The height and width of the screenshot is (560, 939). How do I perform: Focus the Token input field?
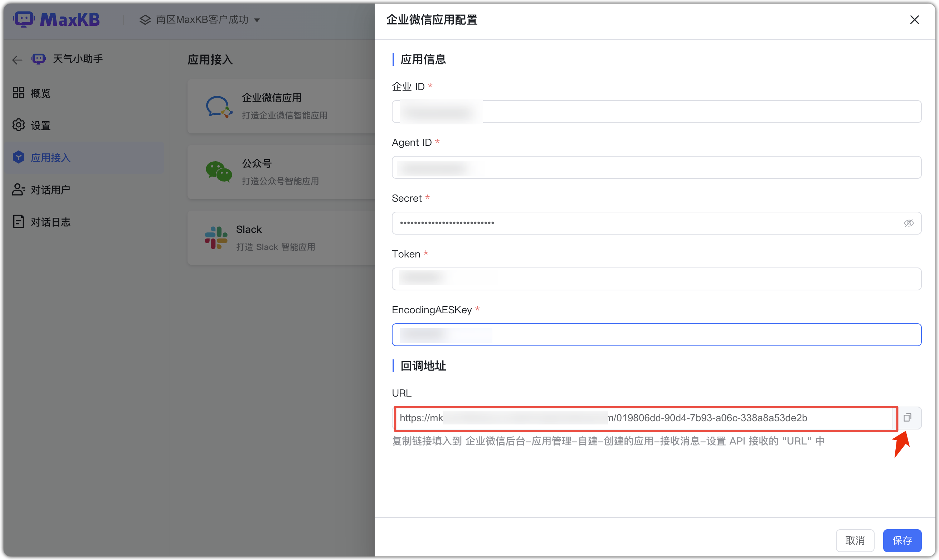pos(657,279)
